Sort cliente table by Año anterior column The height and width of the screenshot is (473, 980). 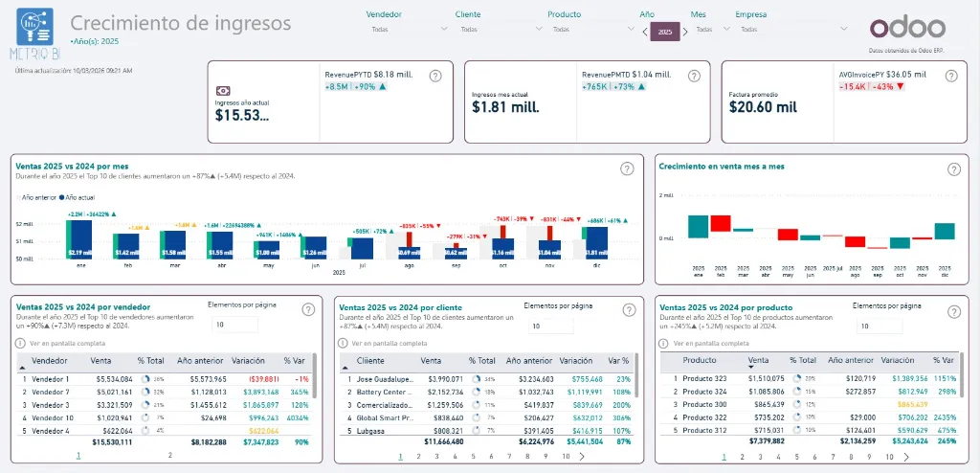tap(529, 360)
